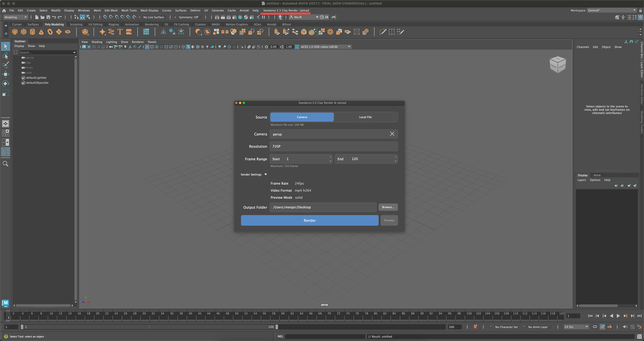The width and height of the screenshot is (644, 341).
Task: Open the Script Editor icon
Action: point(639,336)
